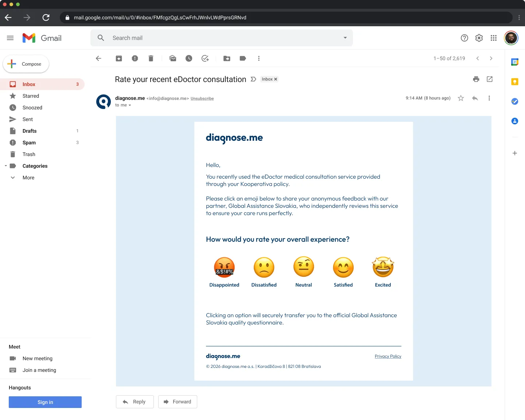Open Google Contacts side panel
Image resolution: width=525 pixels, height=420 pixels.
click(x=515, y=121)
